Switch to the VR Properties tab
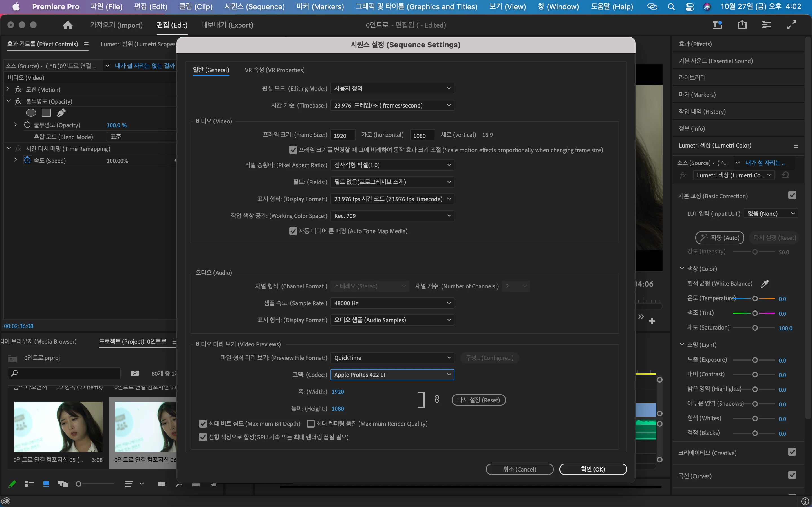 [274, 70]
